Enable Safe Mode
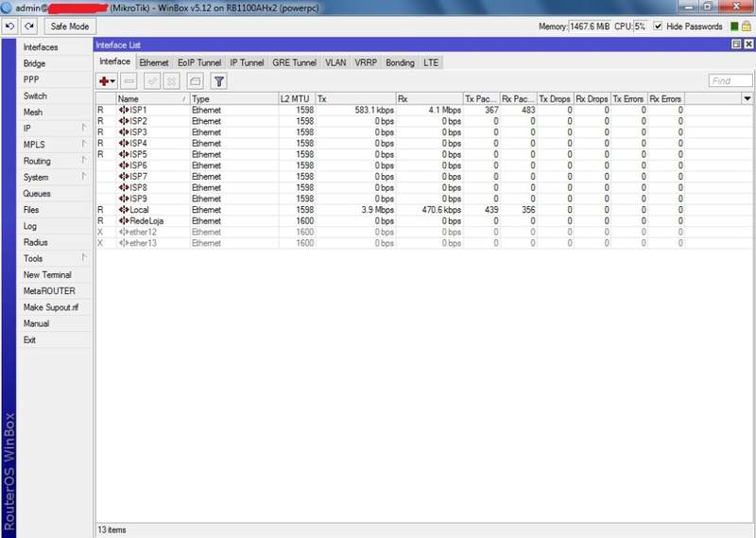 70,26
